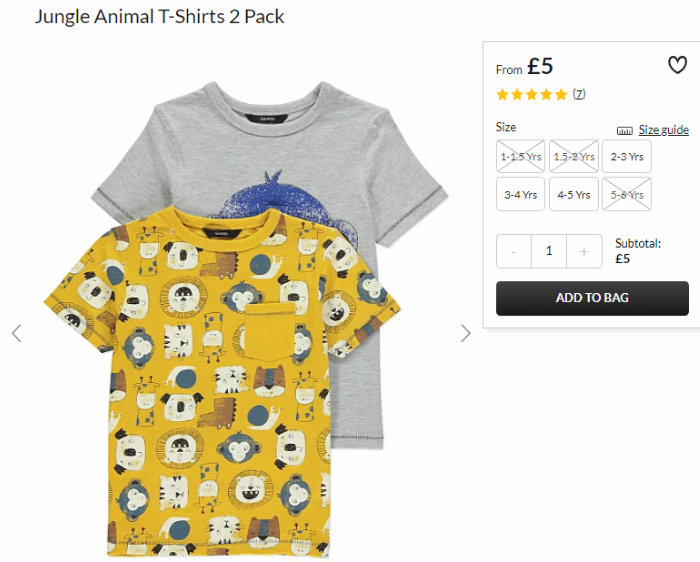Open the 7 reviews count link
The image size is (700, 562).
[579, 94]
